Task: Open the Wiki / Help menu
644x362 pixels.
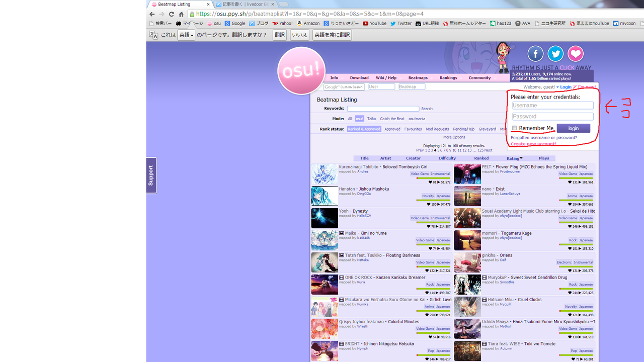Action: click(386, 78)
